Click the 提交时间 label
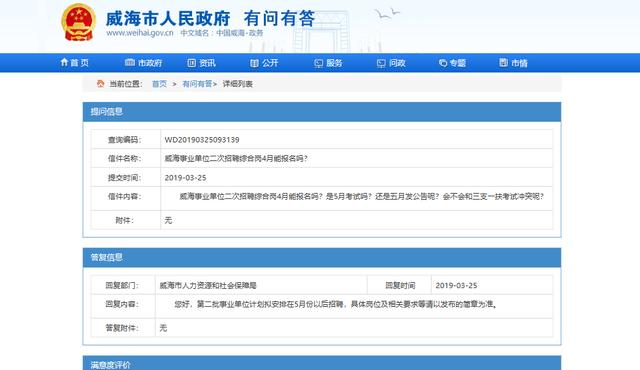The height and width of the screenshot is (370, 640). click(124, 178)
